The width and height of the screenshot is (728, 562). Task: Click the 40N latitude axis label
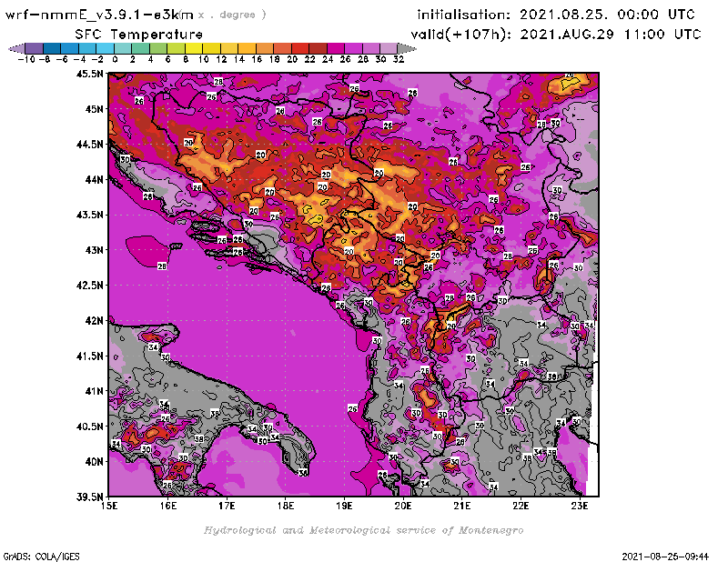coord(94,462)
